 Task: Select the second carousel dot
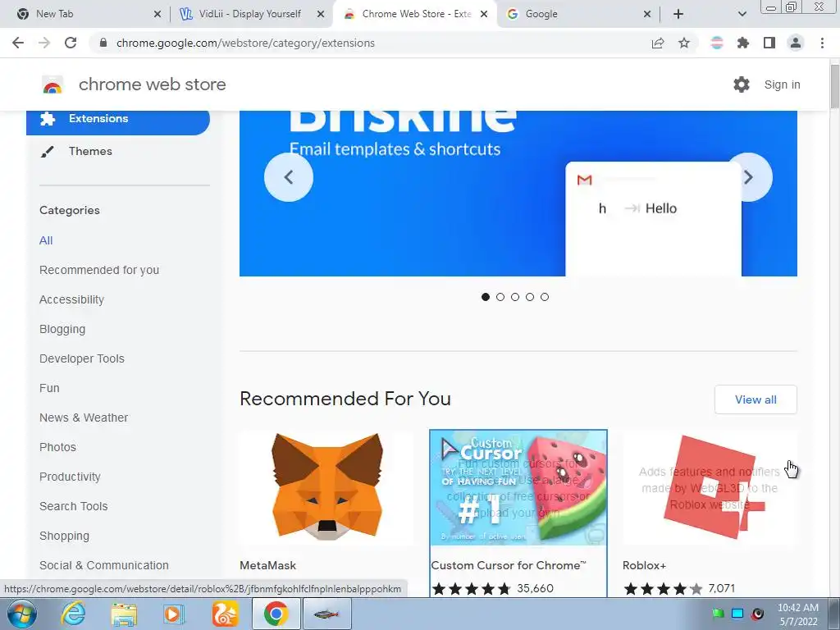500,297
